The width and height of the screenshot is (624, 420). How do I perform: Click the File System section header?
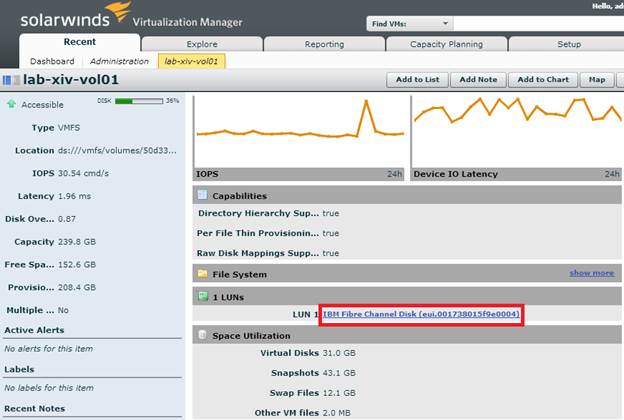tap(407, 273)
